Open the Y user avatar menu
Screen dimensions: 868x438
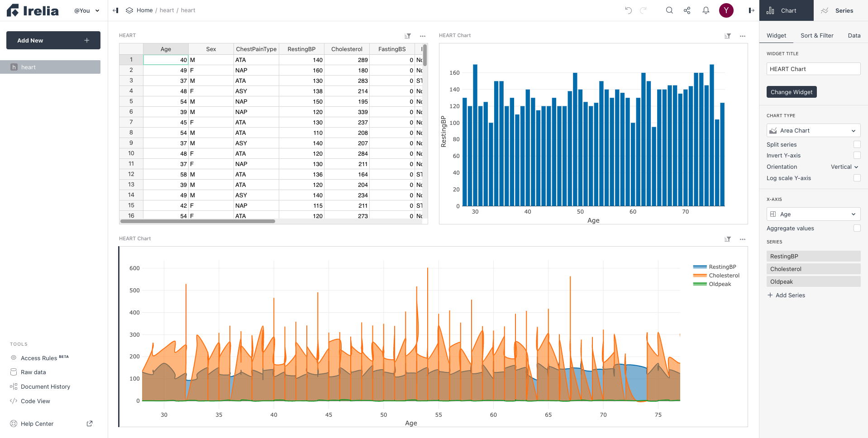click(x=726, y=10)
